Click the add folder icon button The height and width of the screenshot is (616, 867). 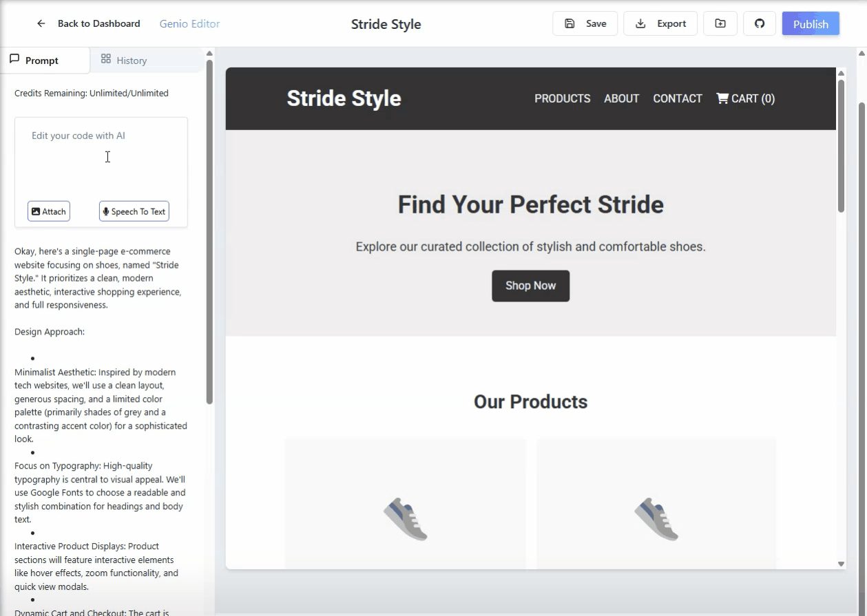point(720,23)
